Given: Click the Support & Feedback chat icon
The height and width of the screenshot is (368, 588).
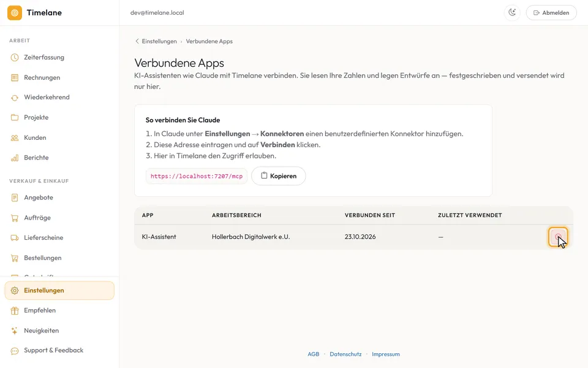Looking at the screenshot, I should pos(15,351).
